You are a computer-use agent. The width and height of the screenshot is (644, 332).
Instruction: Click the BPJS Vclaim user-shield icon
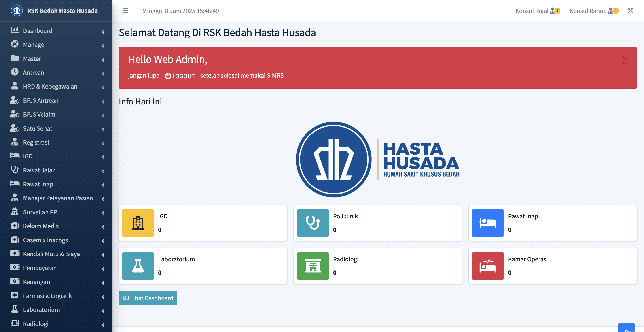pos(15,114)
